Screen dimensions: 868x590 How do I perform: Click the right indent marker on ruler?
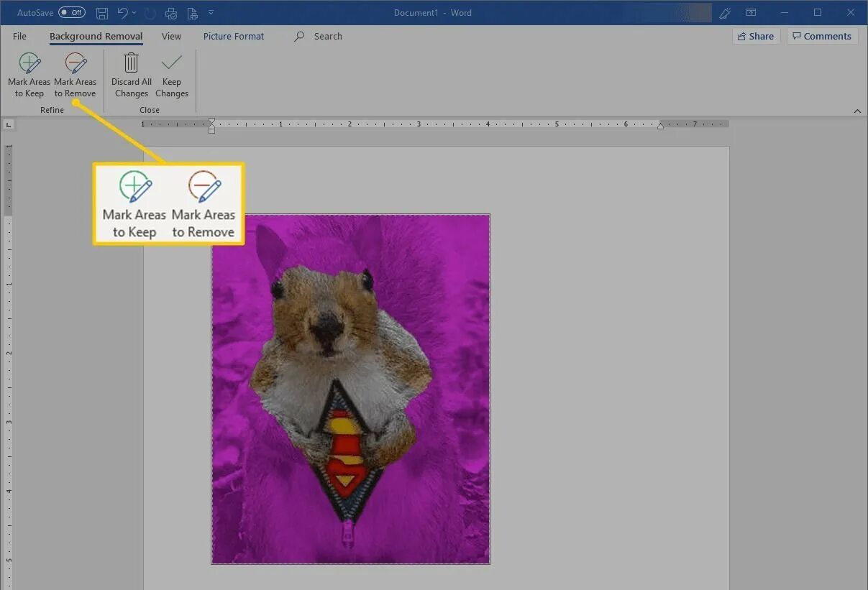coord(660,126)
